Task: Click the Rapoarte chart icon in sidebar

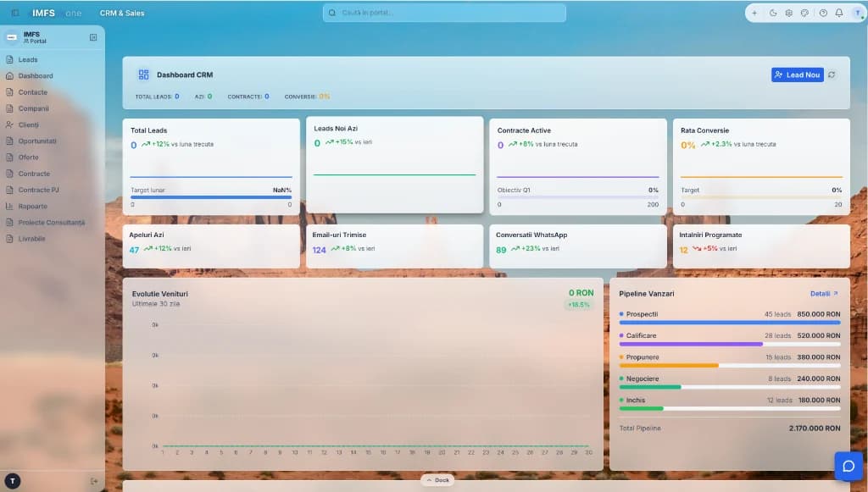Action: pos(9,206)
